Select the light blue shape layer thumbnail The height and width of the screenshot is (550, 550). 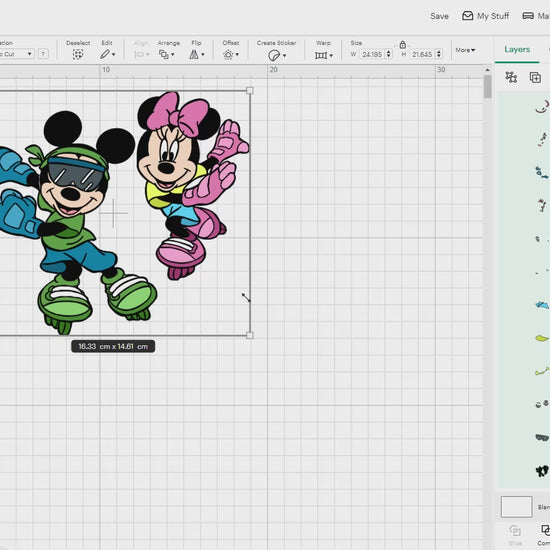(542, 305)
